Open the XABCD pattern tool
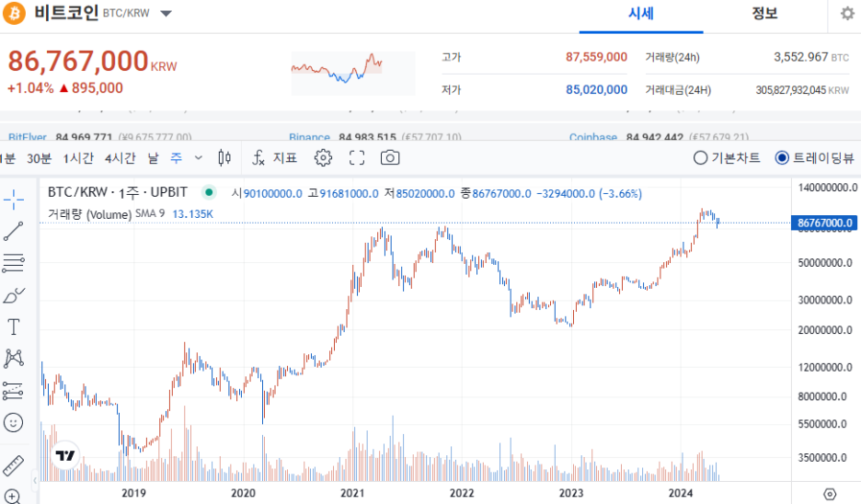 tap(13, 359)
